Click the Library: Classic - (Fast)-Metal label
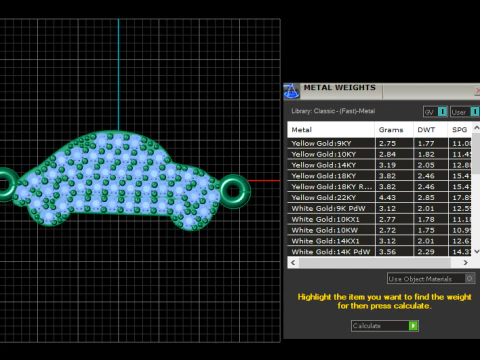The width and height of the screenshot is (480, 360). pos(333,111)
